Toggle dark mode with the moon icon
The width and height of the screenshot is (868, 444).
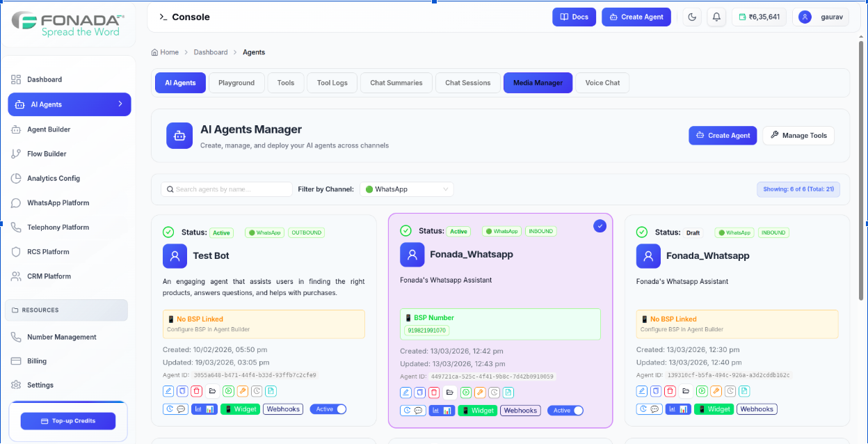click(691, 17)
